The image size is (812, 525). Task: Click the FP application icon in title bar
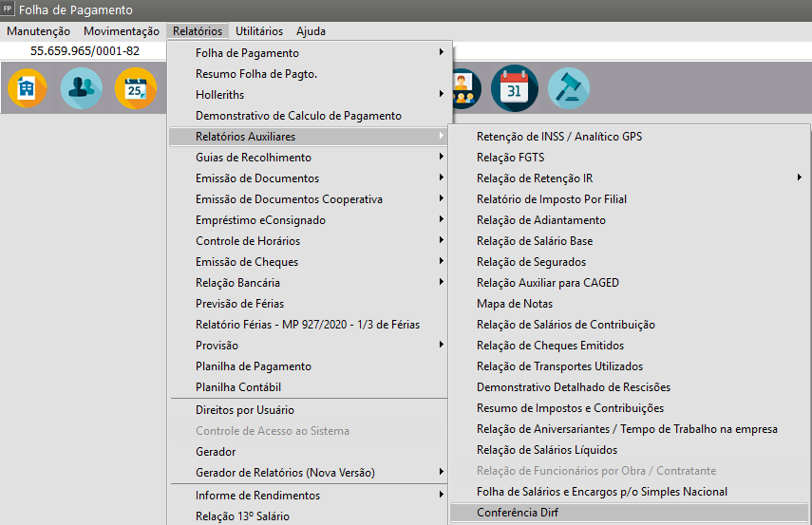coord(9,10)
